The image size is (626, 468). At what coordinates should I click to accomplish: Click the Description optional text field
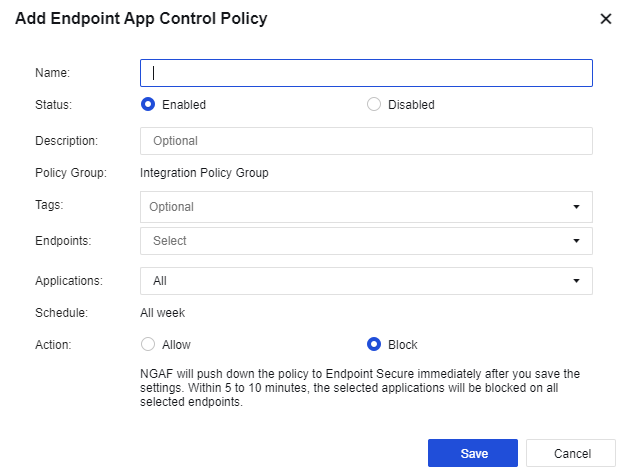tap(366, 141)
